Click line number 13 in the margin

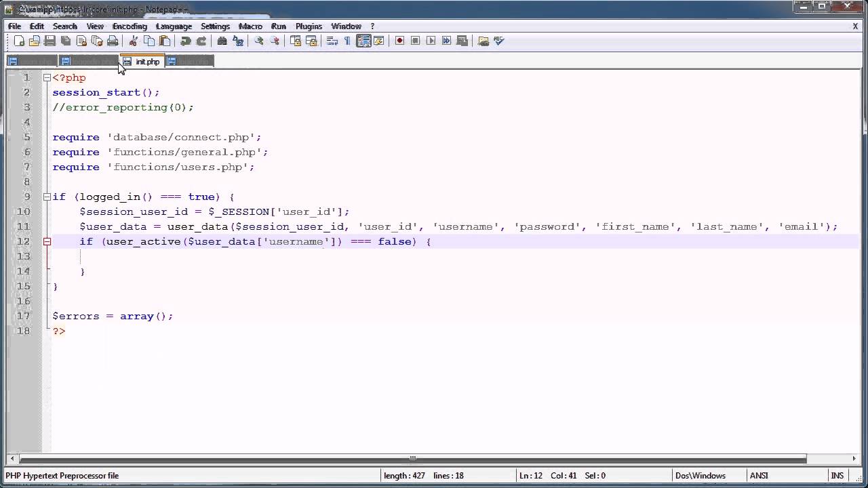(24, 257)
